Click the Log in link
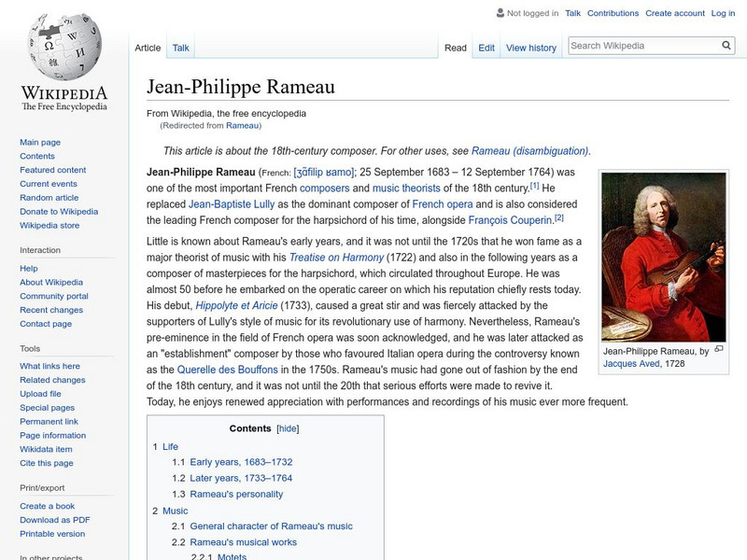Image resolution: width=747 pixels, height=560 pixels. click(723, 13)
